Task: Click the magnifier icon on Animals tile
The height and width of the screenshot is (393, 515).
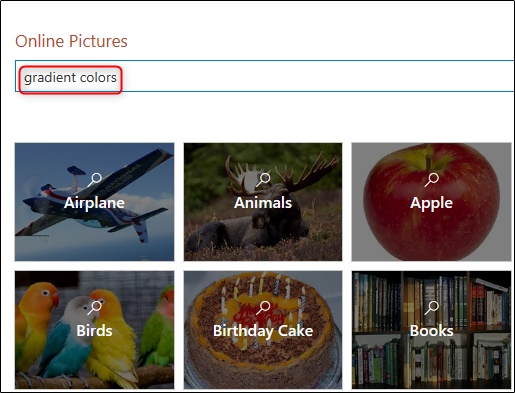Action: [x=263, y=180]
